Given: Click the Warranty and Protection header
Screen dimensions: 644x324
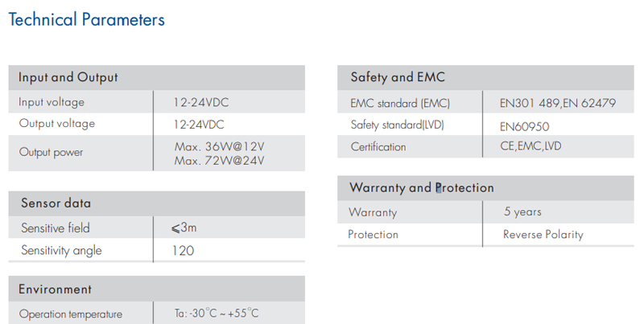Looking at the screenshot, I should [x=421, y=188].
